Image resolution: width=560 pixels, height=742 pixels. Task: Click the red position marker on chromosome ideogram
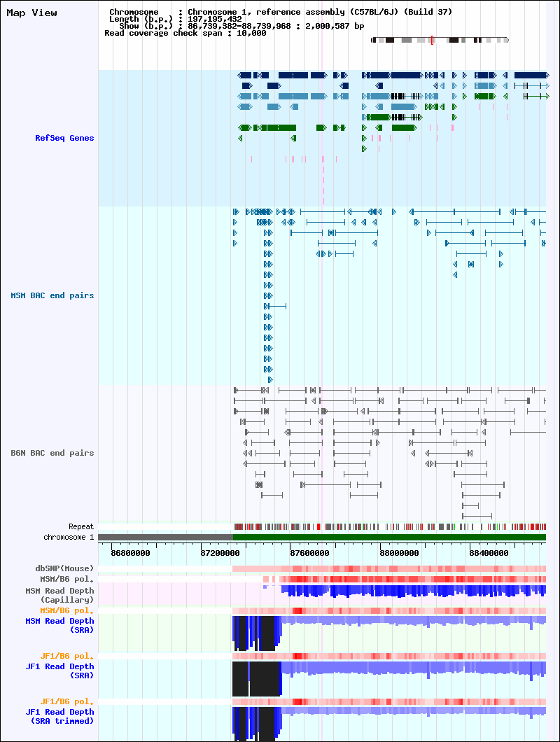pos(432,40)
